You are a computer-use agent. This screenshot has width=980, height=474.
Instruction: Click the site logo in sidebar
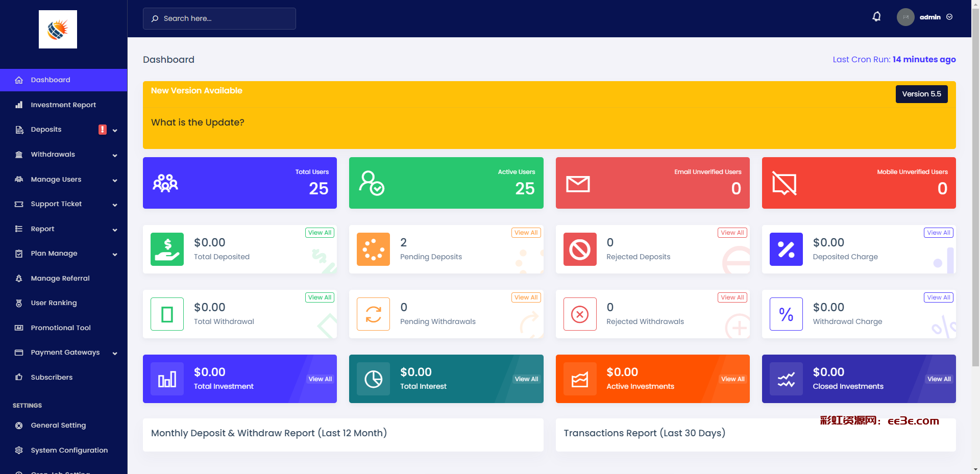58,30
